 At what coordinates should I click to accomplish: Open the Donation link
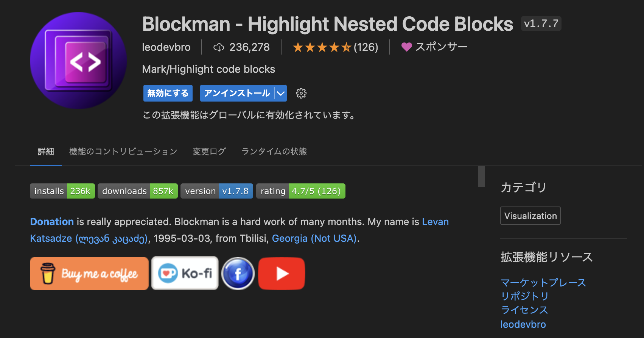(x=52, y=222)
